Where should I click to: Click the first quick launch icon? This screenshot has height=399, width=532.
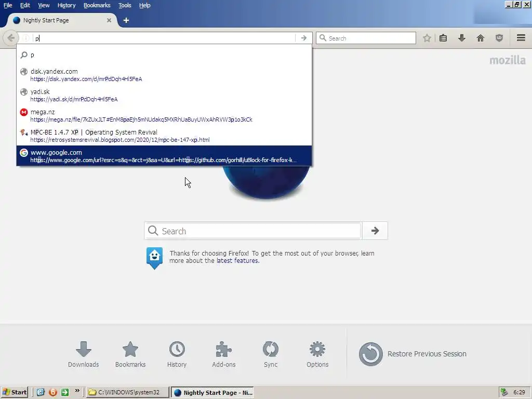41,392
